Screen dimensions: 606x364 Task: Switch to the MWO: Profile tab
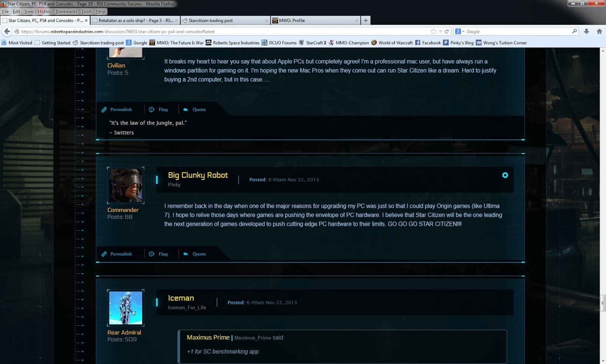click(315, 20)
